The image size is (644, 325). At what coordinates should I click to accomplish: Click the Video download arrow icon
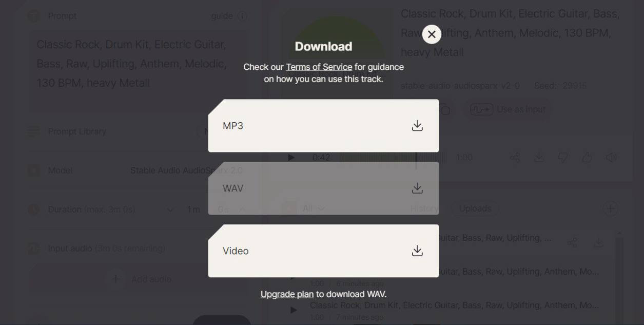[417, 251]
